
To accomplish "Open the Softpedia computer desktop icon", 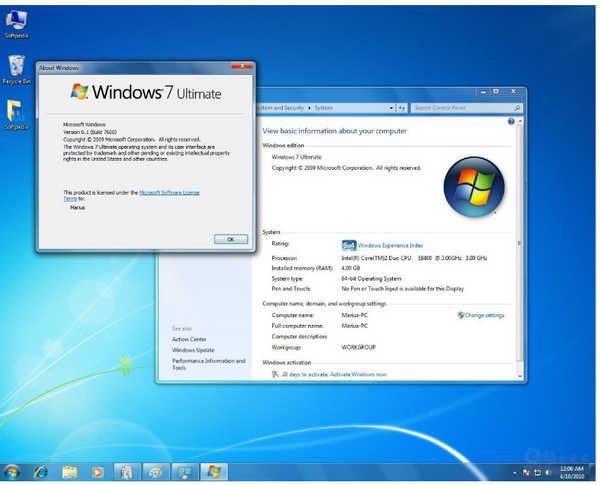I will click(x=16, y=24).
